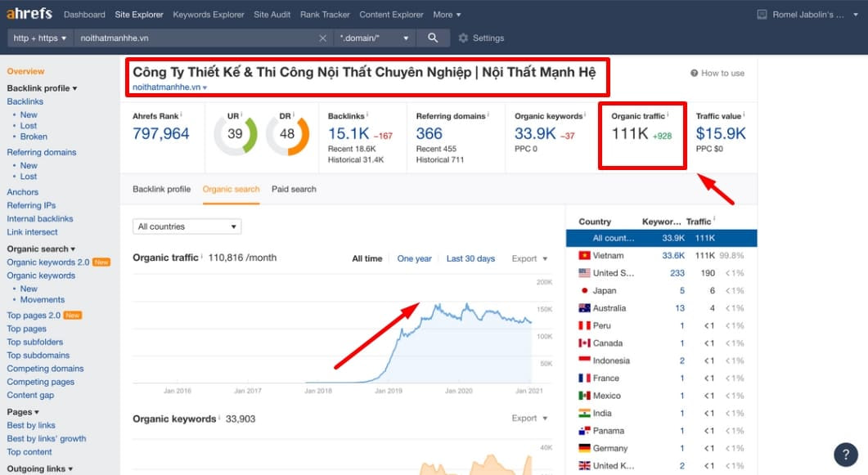Click the ahrefs logo
Viewport: 868px width, 475px height.
tap(29, 13)
